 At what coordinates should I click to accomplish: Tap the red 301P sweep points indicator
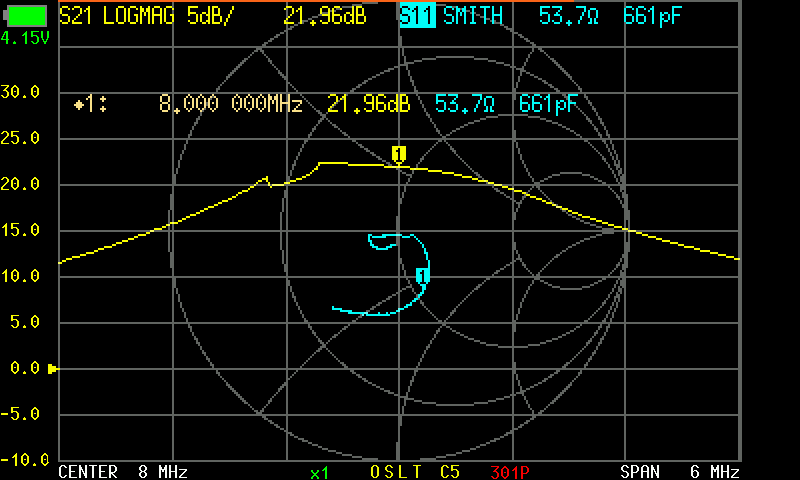tap(510, 472)
